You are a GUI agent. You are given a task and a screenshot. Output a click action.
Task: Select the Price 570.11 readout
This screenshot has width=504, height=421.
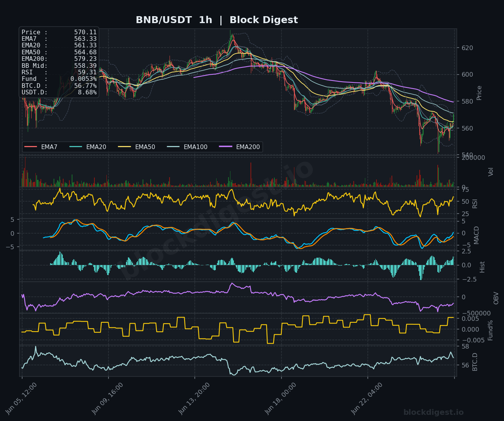click(59, 32)
